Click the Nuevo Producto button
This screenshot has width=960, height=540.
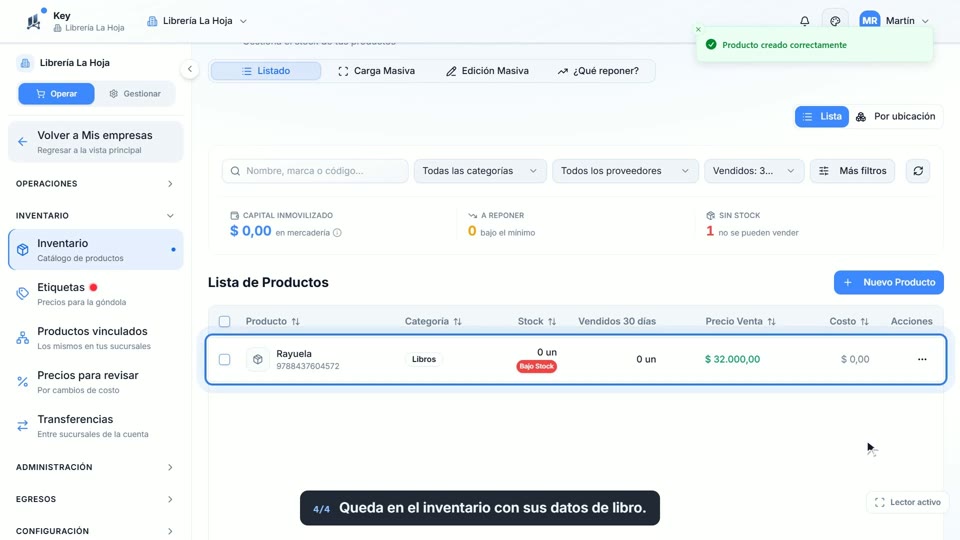coord(888,282)
